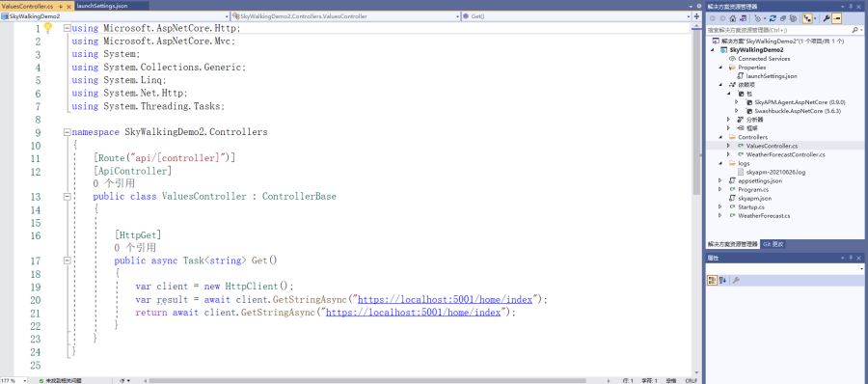Image resolution: width=868 pixels, height=384 pixels.
Task: Click the refresh icon in Solution Explorer toolbar
Action: click(773, 18)
